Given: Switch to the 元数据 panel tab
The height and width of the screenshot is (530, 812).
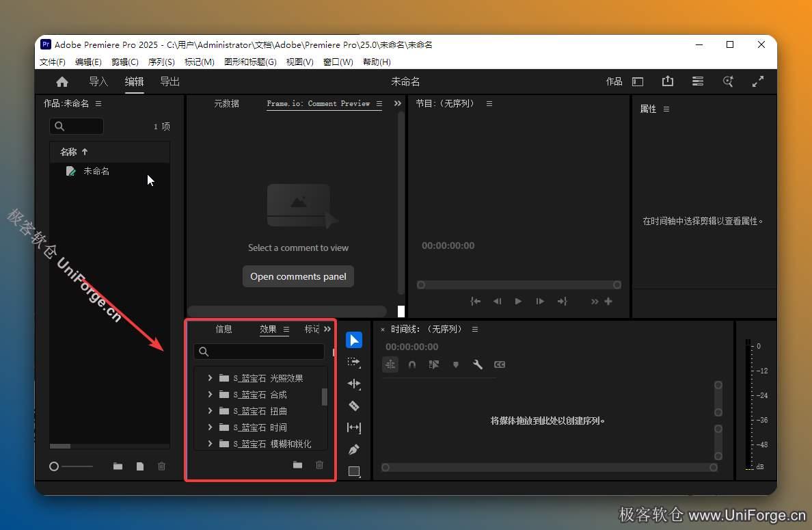Looking at the screenshot, I should coord(226,104).
